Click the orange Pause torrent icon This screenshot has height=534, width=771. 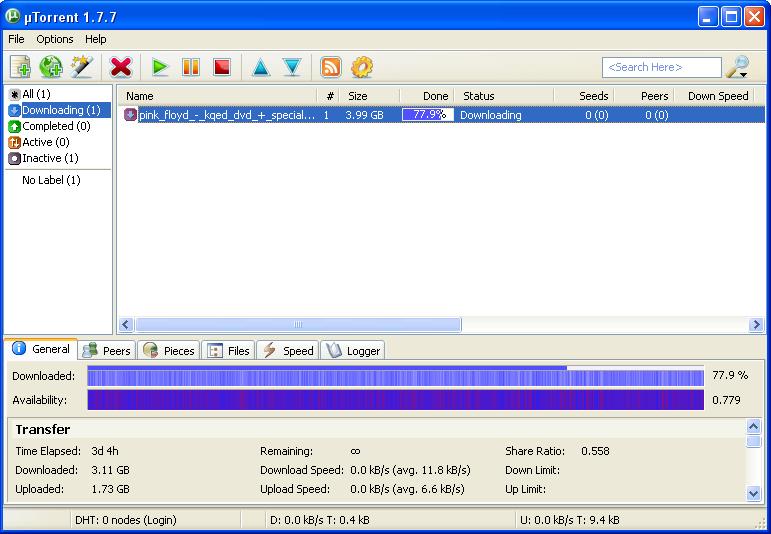click(x=191, y=67)
